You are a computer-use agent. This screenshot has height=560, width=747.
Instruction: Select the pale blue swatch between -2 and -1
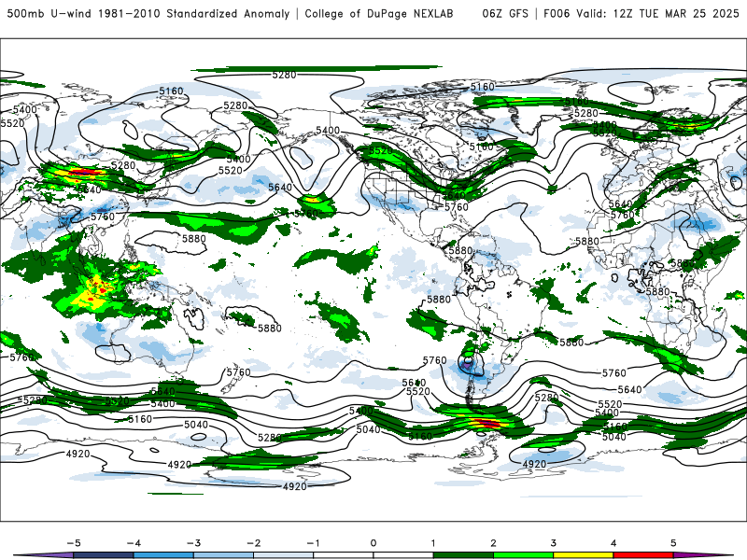[x=284, y=555]
